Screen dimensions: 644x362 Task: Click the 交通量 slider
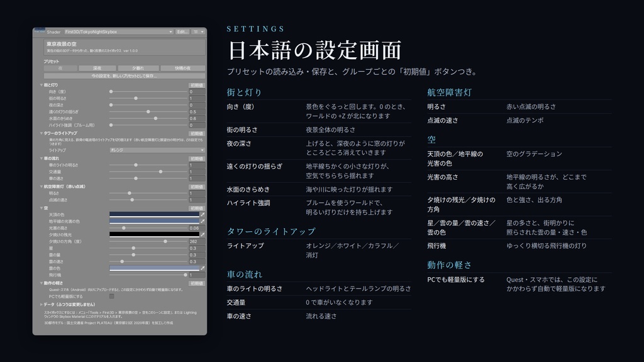point(148,172)
